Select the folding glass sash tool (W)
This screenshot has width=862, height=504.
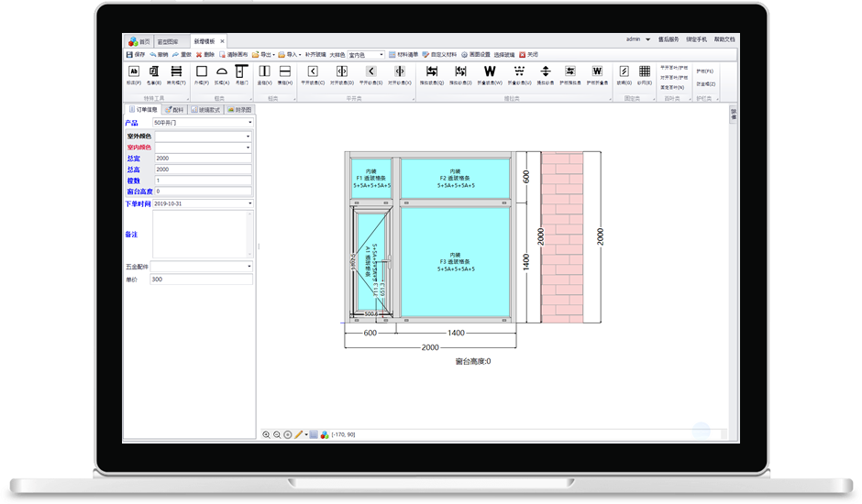tap(490, 75)
